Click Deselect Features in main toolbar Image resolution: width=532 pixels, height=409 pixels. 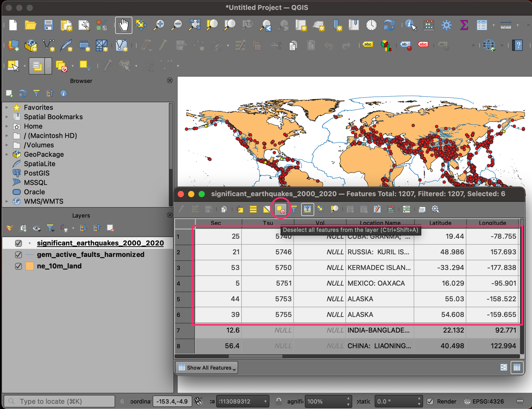click(61, 66)
